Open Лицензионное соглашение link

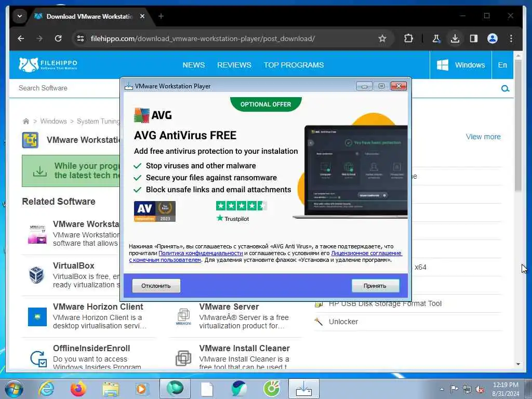(x=366, y=253)
